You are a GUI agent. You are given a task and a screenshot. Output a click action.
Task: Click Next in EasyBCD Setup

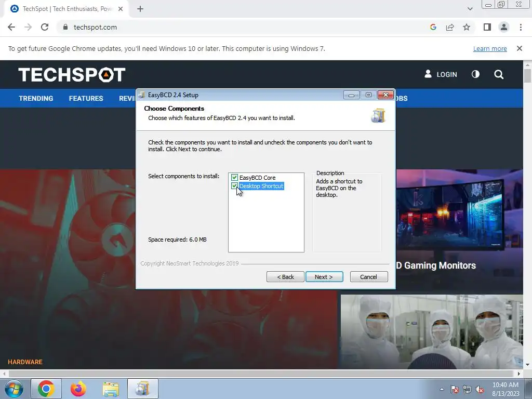click(x=324, y=277)
